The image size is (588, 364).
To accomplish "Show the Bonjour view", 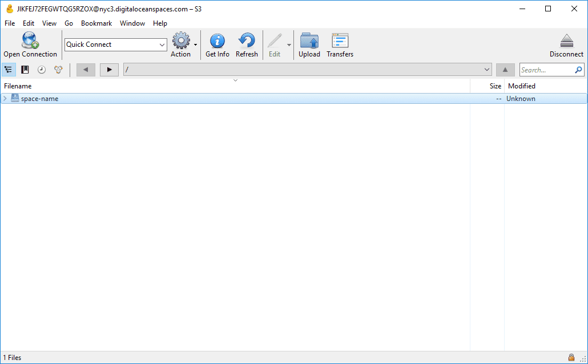I will tap(58, 70).
